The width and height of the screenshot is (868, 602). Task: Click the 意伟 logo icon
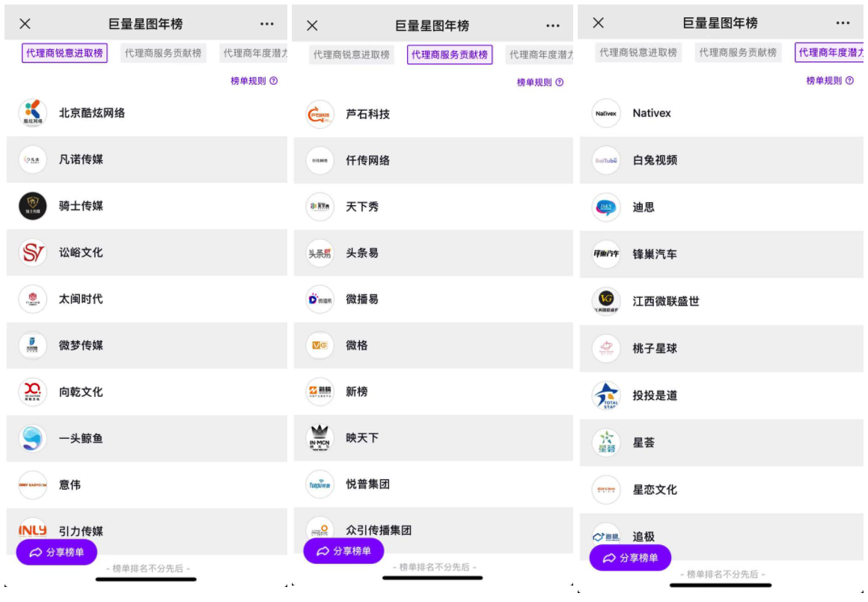(x=33, y=485)
